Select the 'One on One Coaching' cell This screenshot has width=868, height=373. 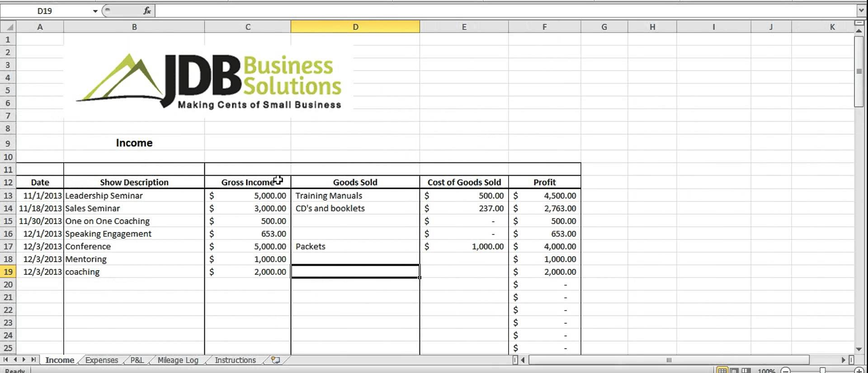coord(134,221)
